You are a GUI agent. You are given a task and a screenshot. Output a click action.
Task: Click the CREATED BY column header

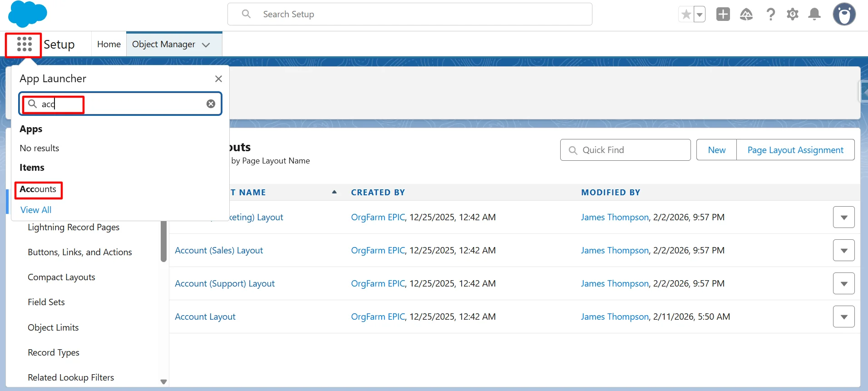point(378,193)
